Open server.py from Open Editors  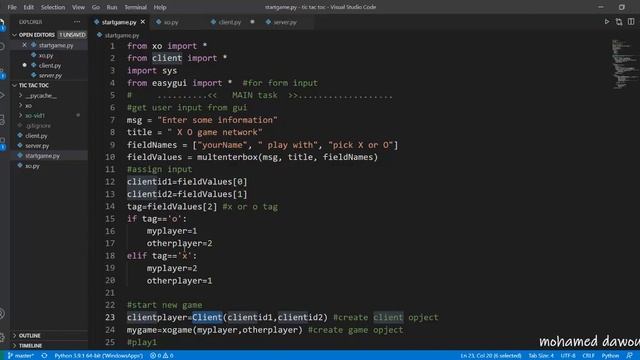pyautogui.click(x=50, y=76)
